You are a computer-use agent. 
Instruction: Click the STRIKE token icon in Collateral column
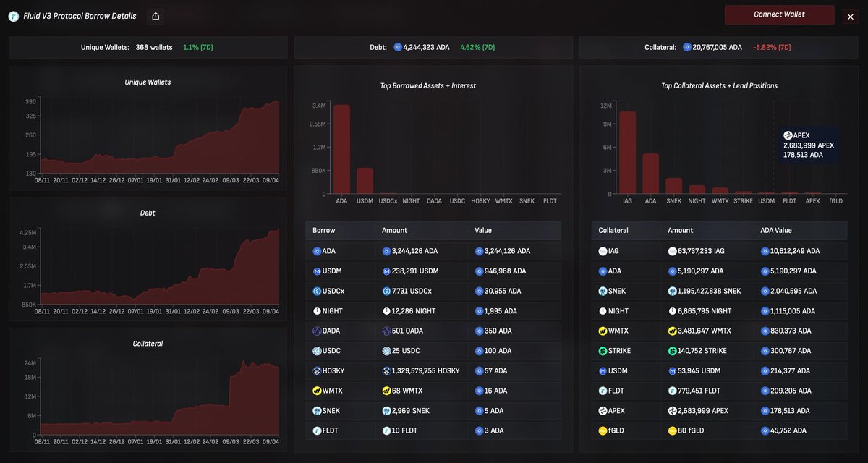click(x=602, y=351)
